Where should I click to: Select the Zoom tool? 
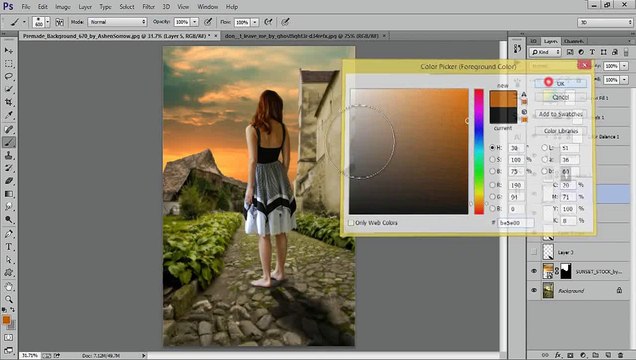coord(9,300)
